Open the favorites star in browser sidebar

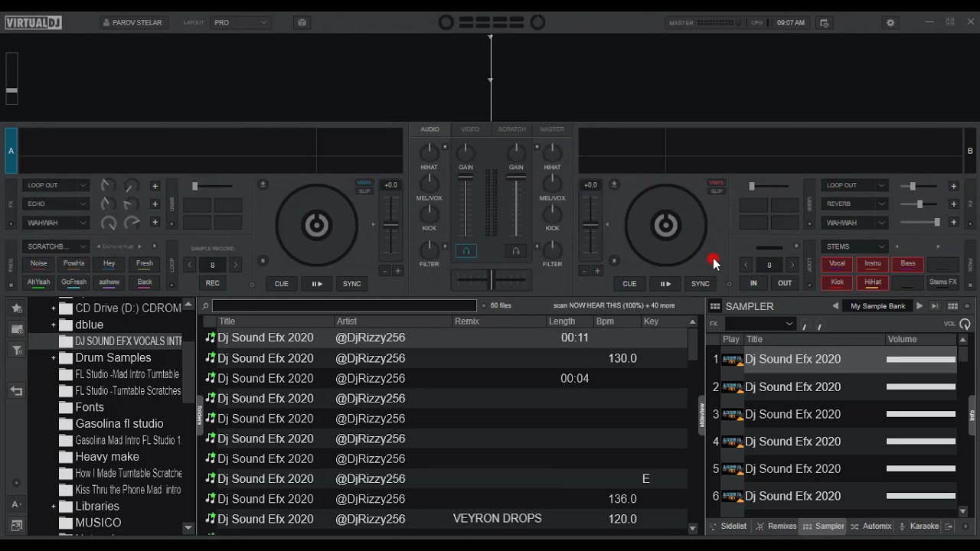[x=17, y=308]
